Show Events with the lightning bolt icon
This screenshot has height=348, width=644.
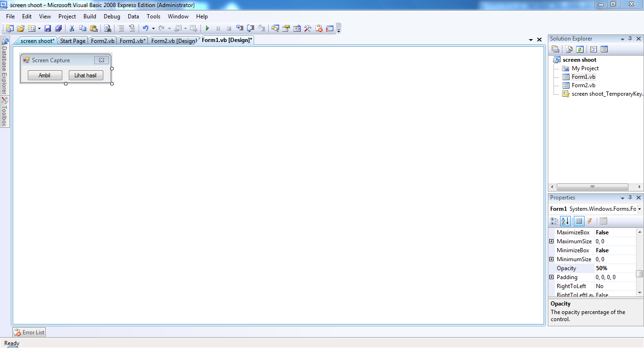(x=590, y=221)
